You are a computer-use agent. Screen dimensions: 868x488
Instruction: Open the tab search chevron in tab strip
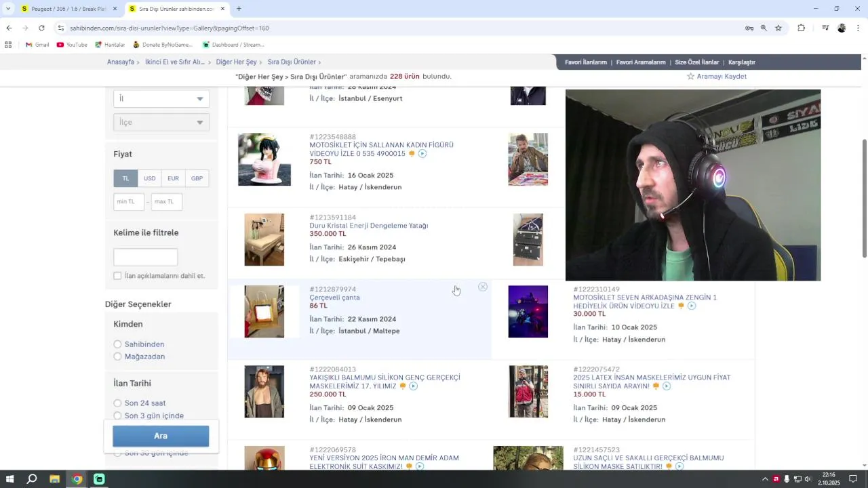pos(8,9)
